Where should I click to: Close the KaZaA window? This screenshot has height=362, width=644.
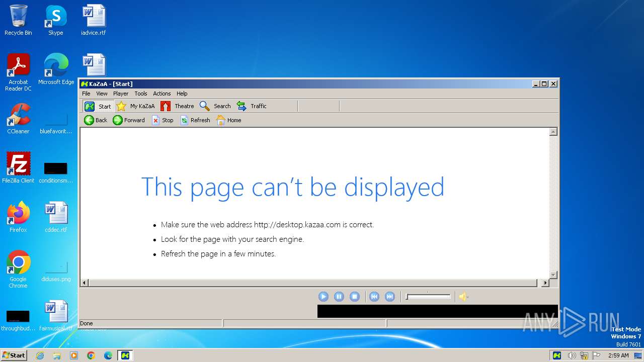tap(553, 84)
